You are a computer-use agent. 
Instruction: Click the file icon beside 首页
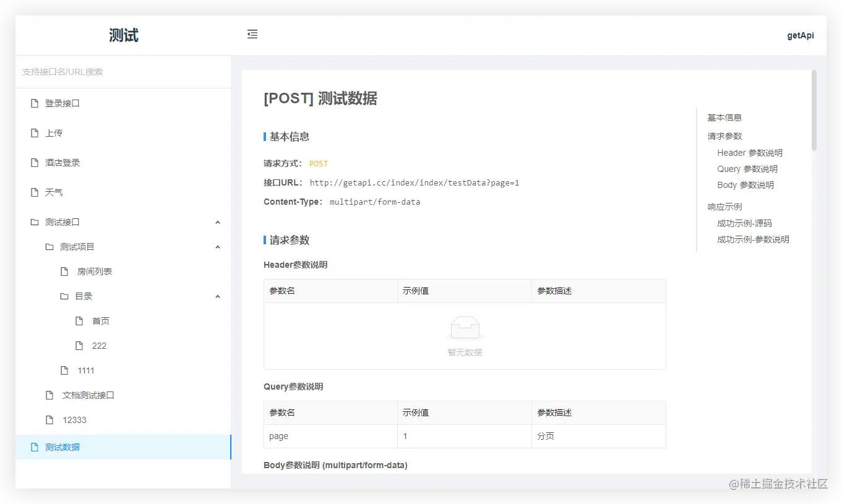pyautogui.click(x=79, y=321)
